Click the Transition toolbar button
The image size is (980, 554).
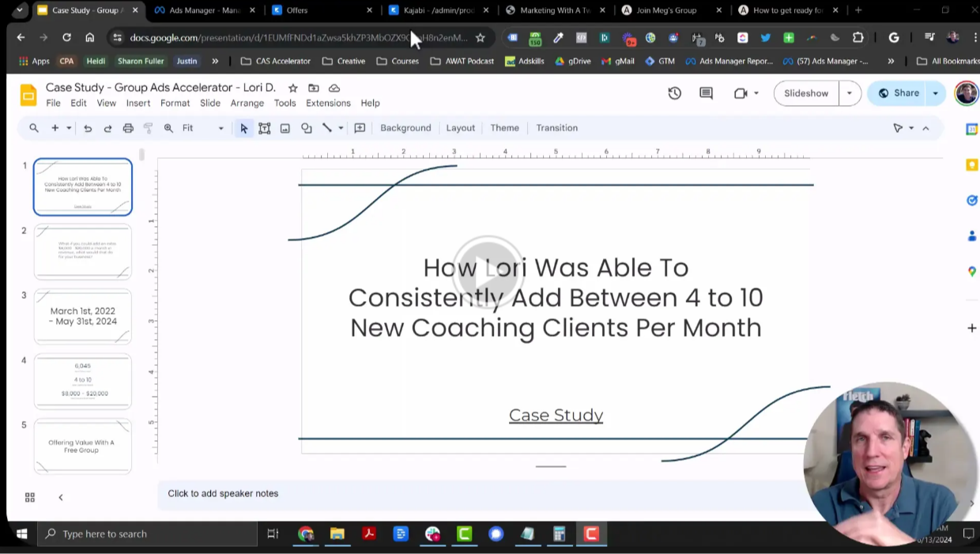click(x=556, y=128)
